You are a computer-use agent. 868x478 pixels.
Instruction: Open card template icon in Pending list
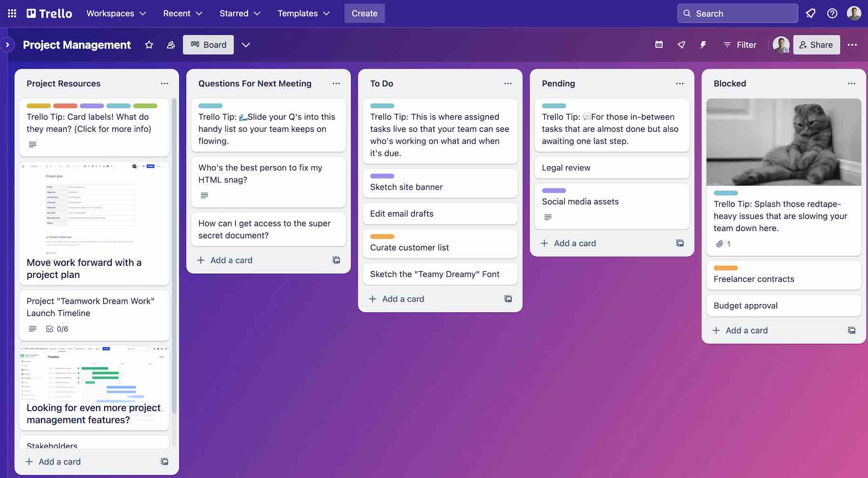click(x=679, y=243)
